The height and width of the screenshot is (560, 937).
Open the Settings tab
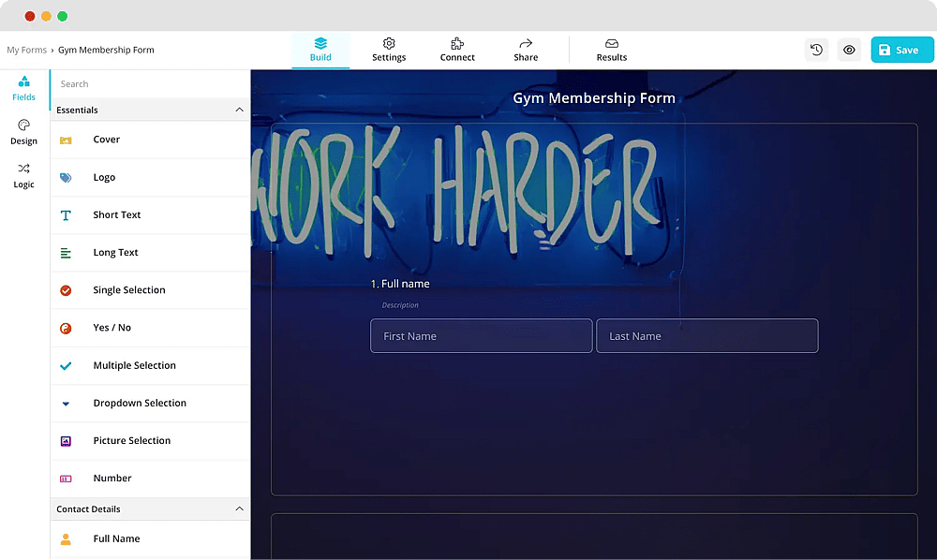(389, 51)
